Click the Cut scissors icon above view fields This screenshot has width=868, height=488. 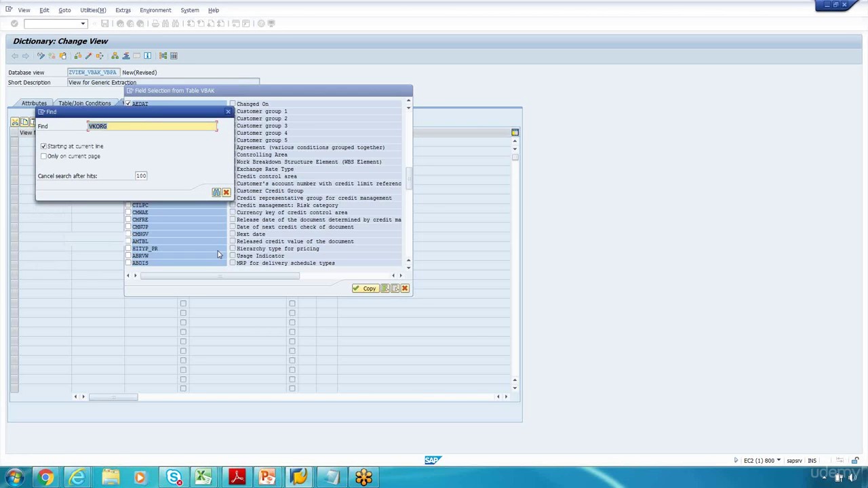(15, 122)
